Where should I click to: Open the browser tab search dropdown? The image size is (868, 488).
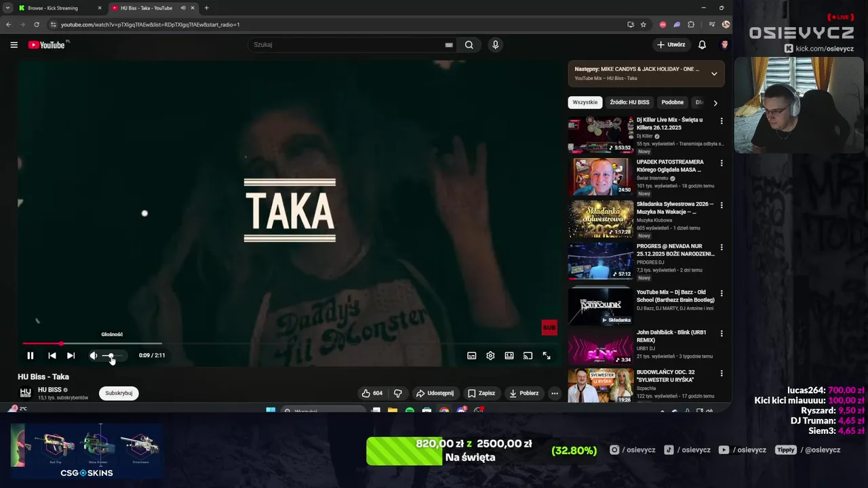click(x=7, y=8)
